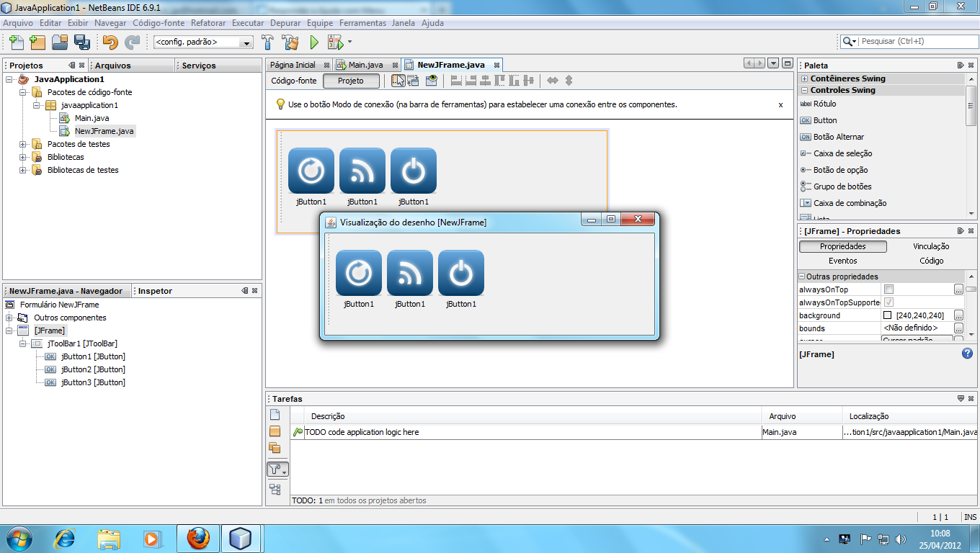Expand the Bibliotecas de testes node
The image size is (980, 553).
point(23,170)
